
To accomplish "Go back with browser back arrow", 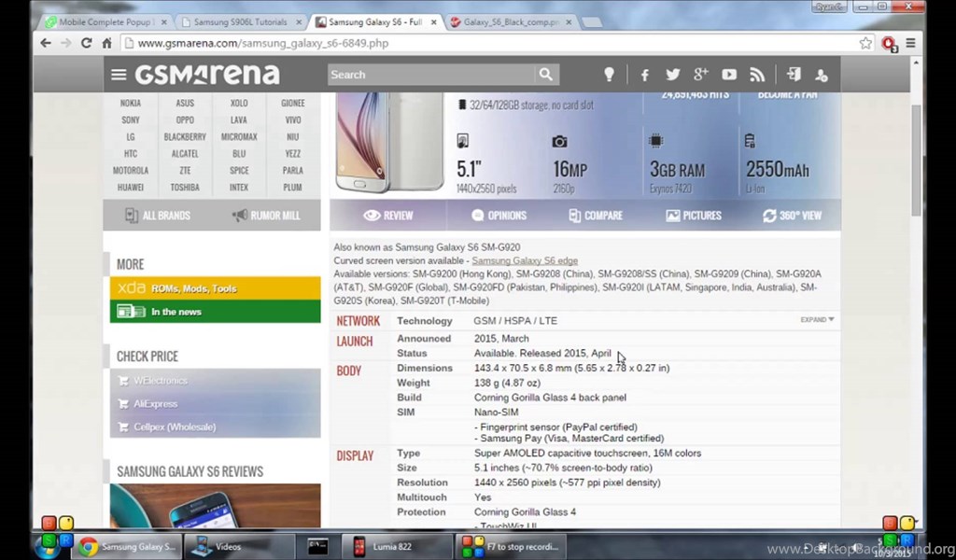I will point(46,43).
